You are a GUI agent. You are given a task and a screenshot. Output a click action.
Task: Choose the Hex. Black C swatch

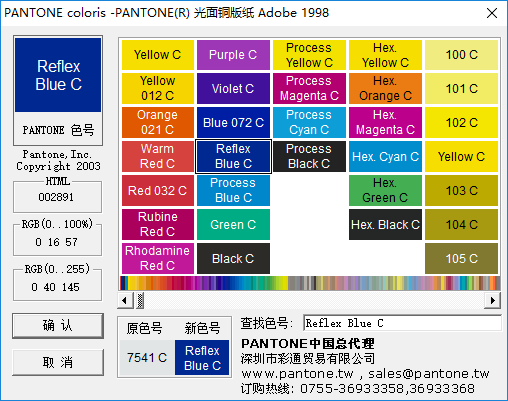pos(385,225)
